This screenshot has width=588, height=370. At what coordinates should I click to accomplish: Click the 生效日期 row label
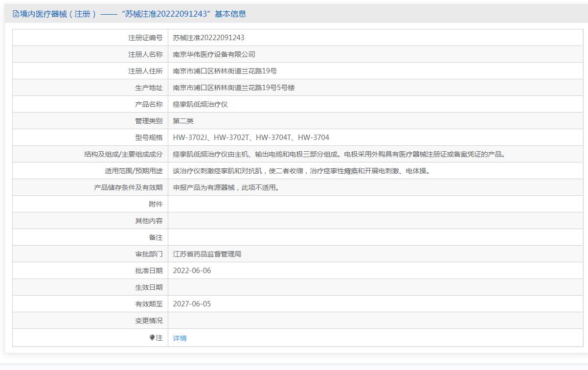click(149, 287)
